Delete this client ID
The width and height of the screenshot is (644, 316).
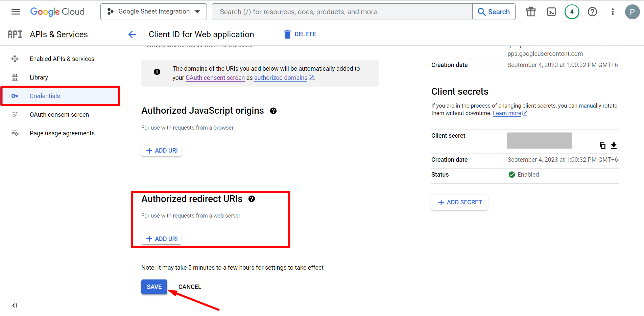click(300, 34)
